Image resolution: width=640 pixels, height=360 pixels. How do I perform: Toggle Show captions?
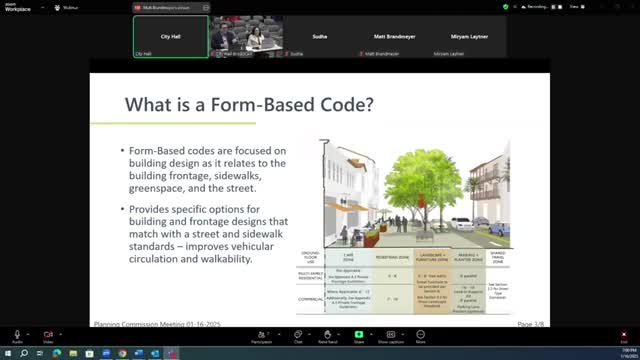point(391,337)
